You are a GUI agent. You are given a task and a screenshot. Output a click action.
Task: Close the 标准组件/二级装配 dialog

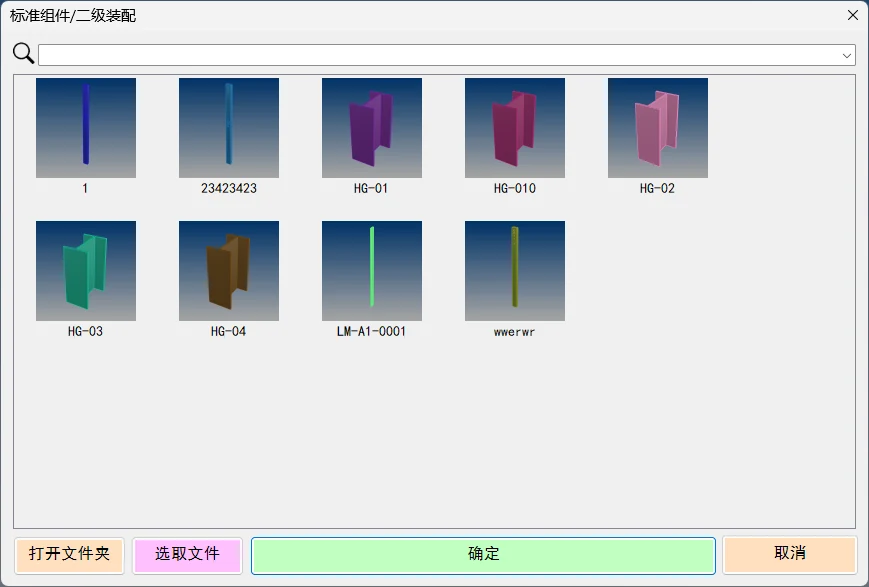(x=853, y=16)
